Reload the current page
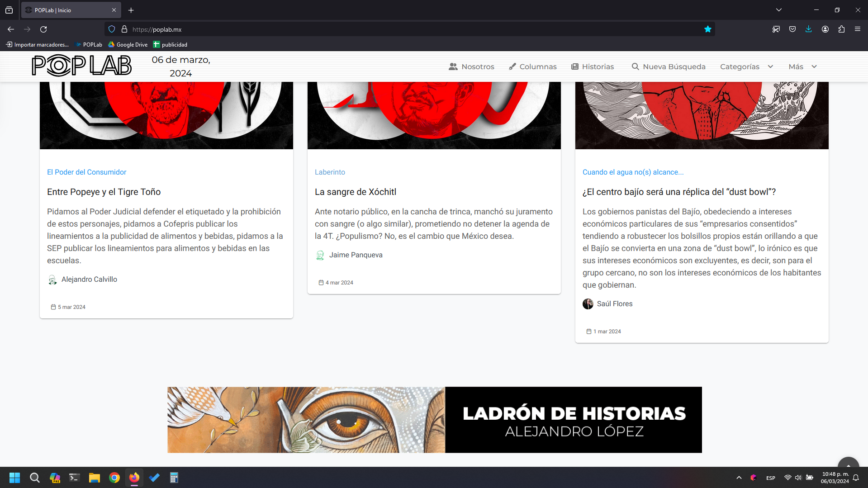The width and height of the screenshot is (868, 488). tap(43, 29)
